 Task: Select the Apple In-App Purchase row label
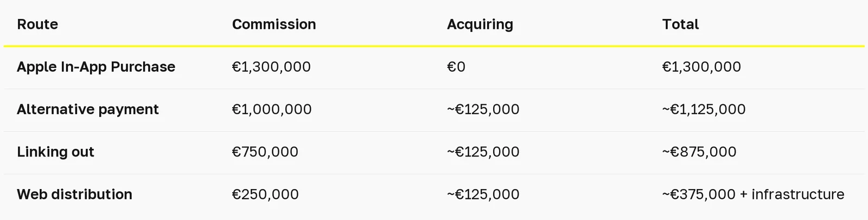pos(96,67)
